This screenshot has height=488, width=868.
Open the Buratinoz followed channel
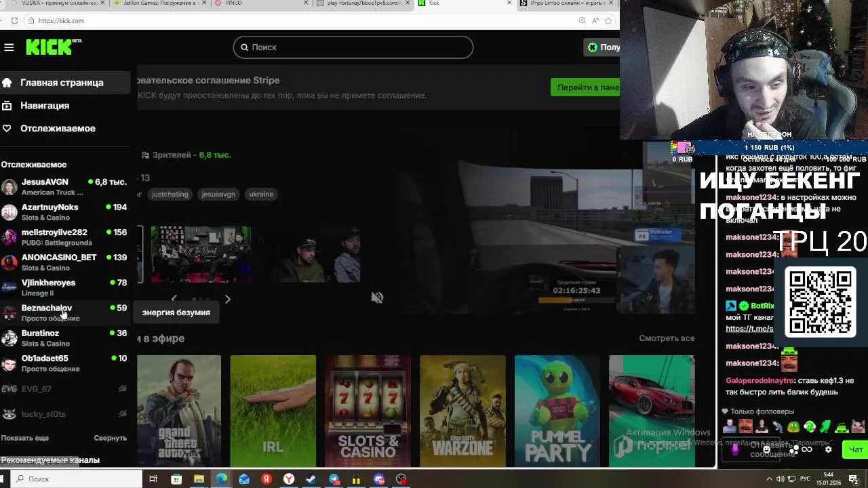64,338
